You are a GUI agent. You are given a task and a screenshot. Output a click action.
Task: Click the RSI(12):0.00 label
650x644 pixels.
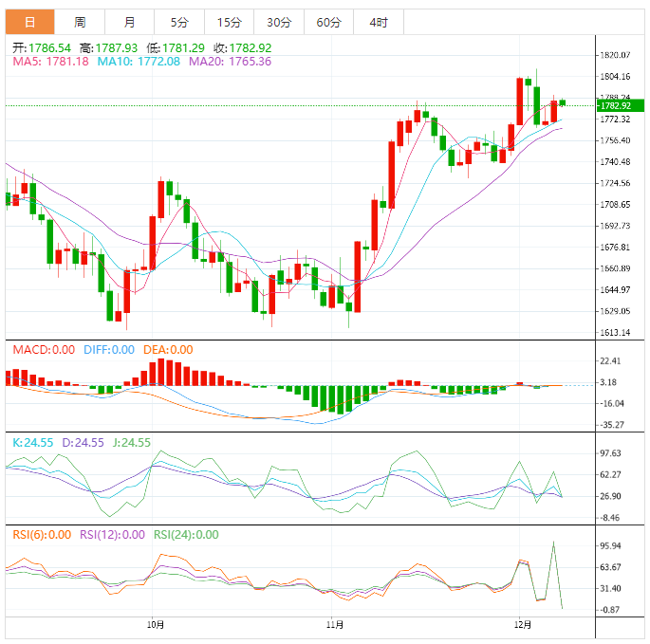click(x=112, y=535)
